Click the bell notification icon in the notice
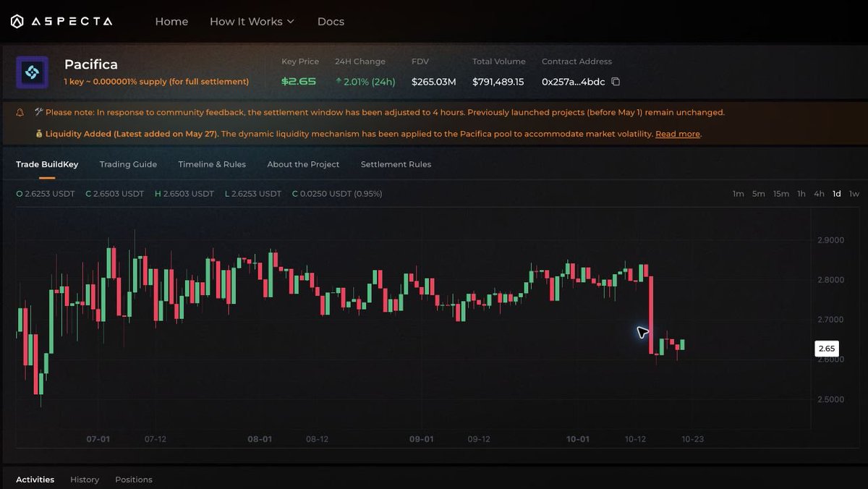 point(20,113)
